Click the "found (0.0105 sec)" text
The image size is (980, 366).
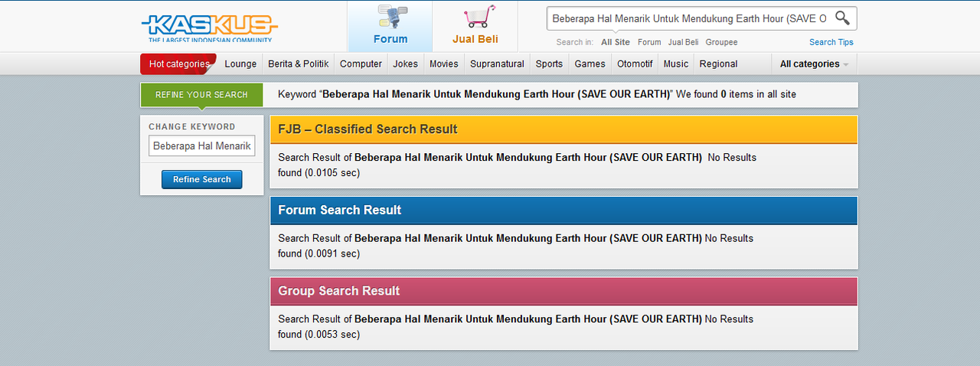click(318, 173)
